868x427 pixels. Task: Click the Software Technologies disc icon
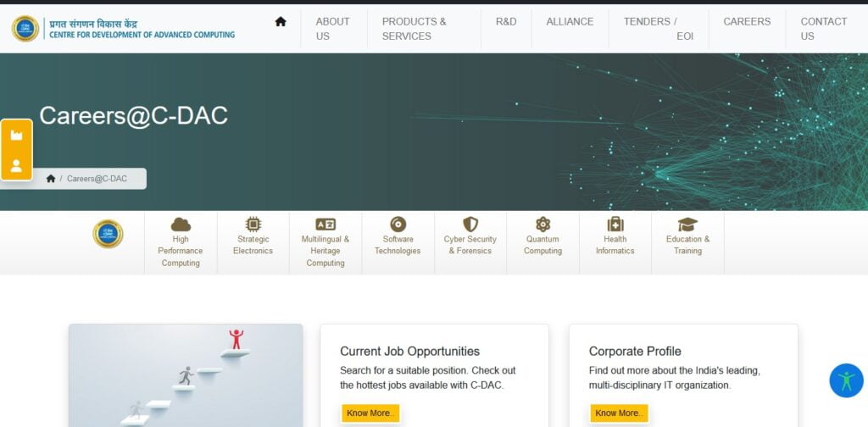click(x=398, y=224)
